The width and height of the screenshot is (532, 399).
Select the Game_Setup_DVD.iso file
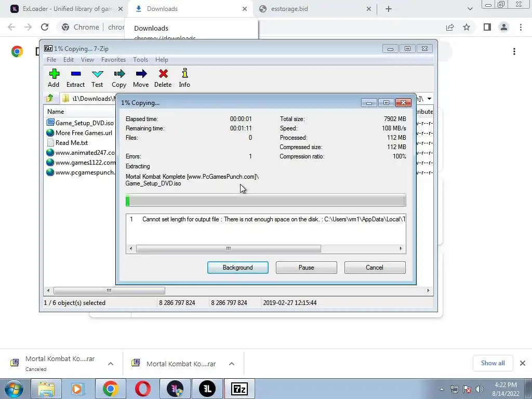(x=80, y=123)
